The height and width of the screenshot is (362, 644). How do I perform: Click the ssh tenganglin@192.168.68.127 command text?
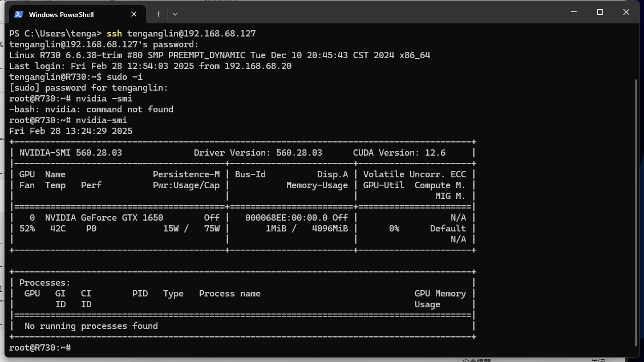tap(181, 34)
